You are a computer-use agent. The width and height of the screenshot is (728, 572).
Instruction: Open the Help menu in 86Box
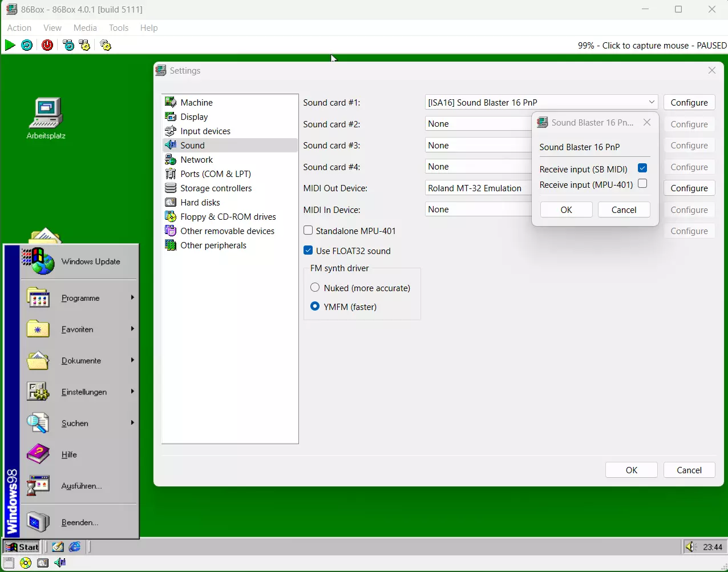149,28
